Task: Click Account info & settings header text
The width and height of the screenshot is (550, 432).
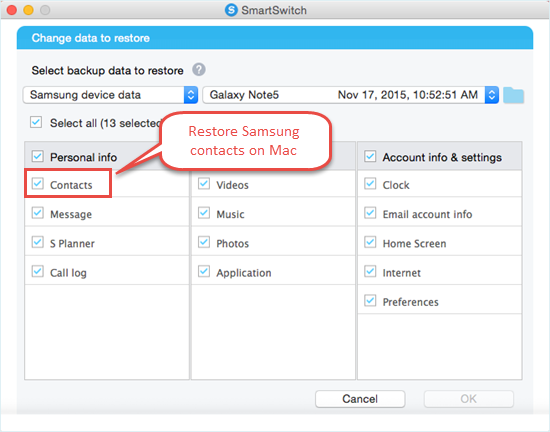Action: coord(442,157)
